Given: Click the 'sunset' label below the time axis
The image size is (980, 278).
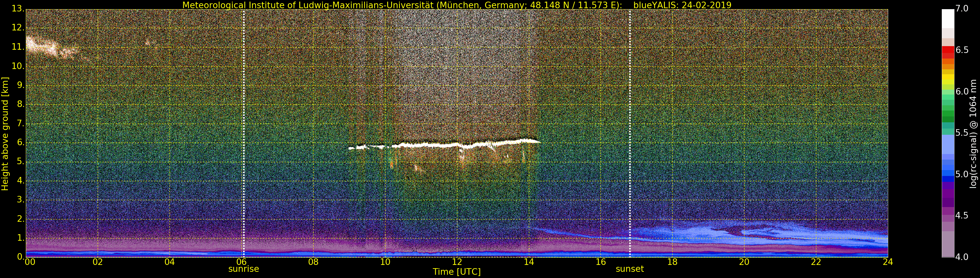Looking at the screenshot, I should pyautogui.click(x=629, y=269).
